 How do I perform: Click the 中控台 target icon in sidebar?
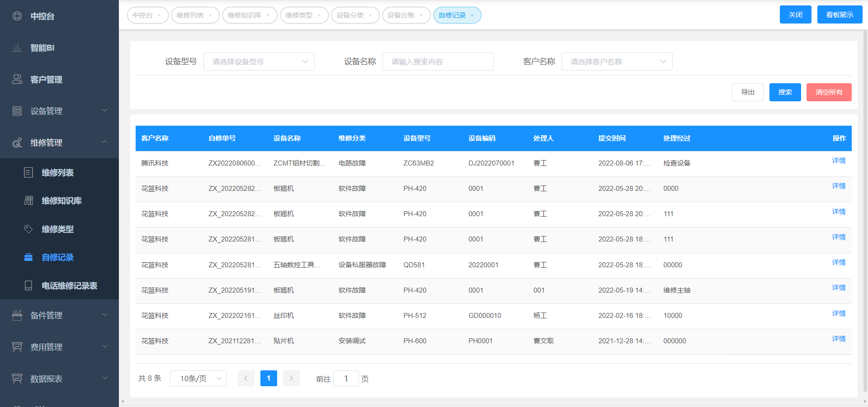click(x=17, y=16)
